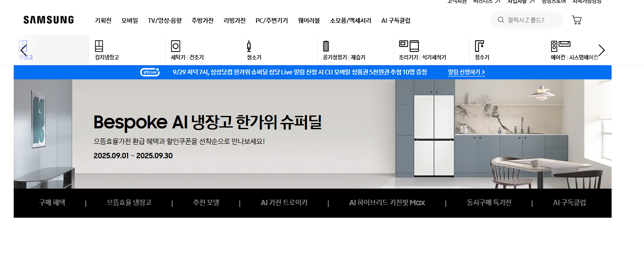Open the AI 구독클럽 top menu
This screenshot has width=644, height=253.
click(x=396, y=20)
